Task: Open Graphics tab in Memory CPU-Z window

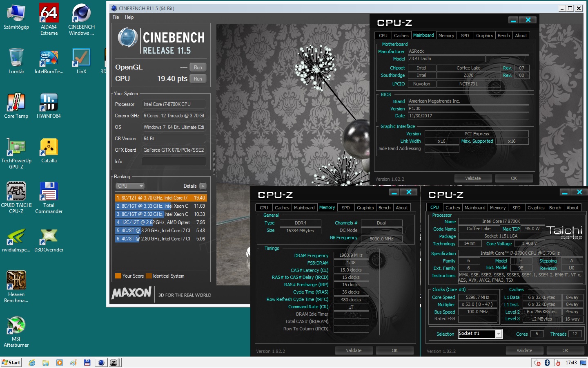Action: (365, 208)
